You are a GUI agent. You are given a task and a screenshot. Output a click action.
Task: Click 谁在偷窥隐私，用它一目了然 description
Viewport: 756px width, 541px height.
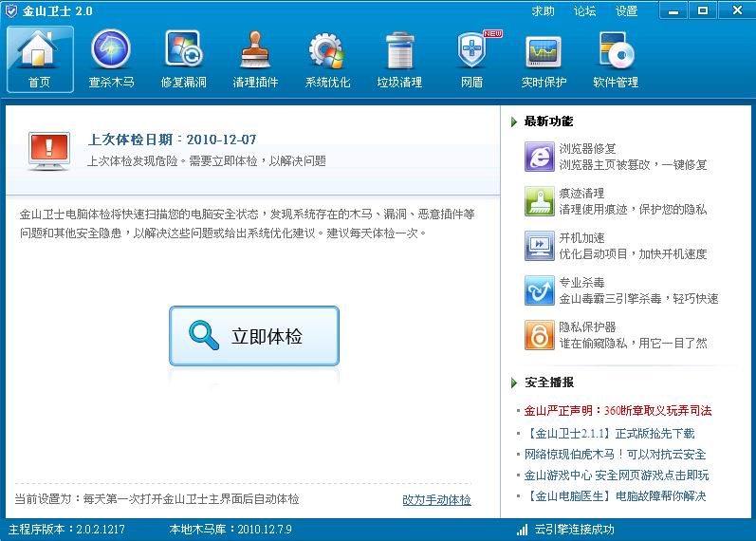point(633,344)
